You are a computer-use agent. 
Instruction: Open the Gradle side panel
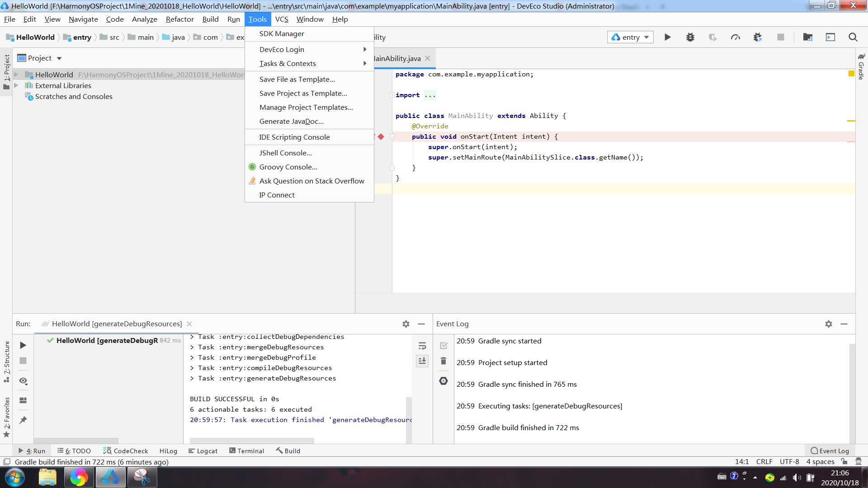tap(861, 67)
